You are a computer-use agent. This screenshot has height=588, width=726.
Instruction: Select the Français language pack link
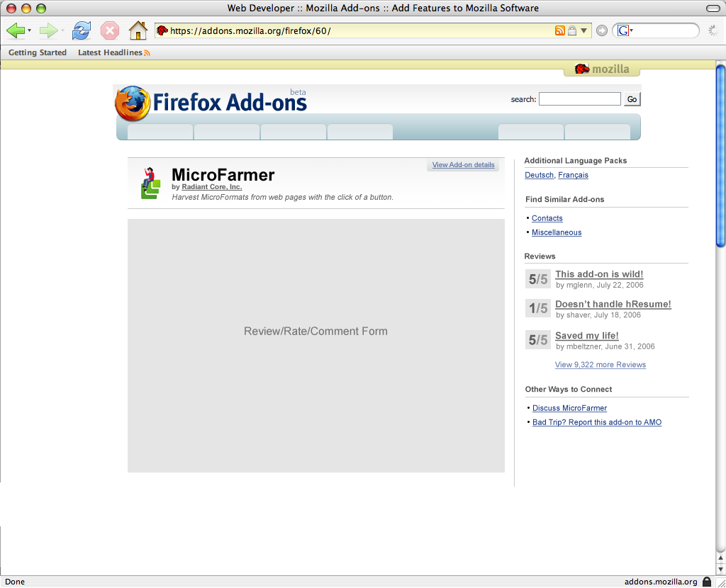coord(573,175)
